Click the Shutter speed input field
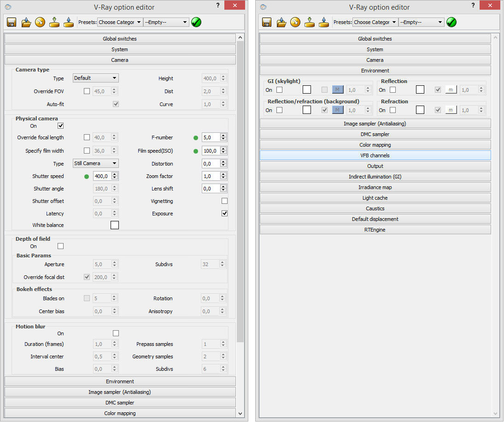The height and width of the screenshot is (422, 504). pos(102,176)
